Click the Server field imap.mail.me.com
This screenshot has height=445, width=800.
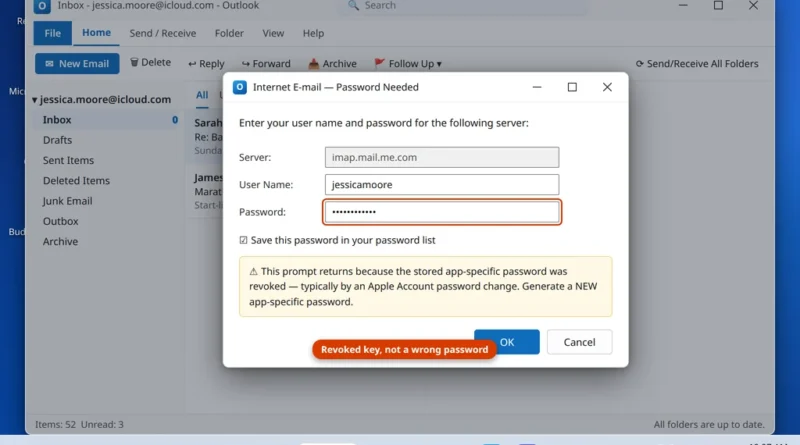[442, 157]
